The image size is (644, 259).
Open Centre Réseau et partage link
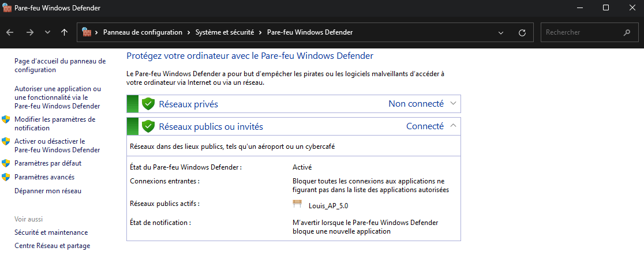52,246
